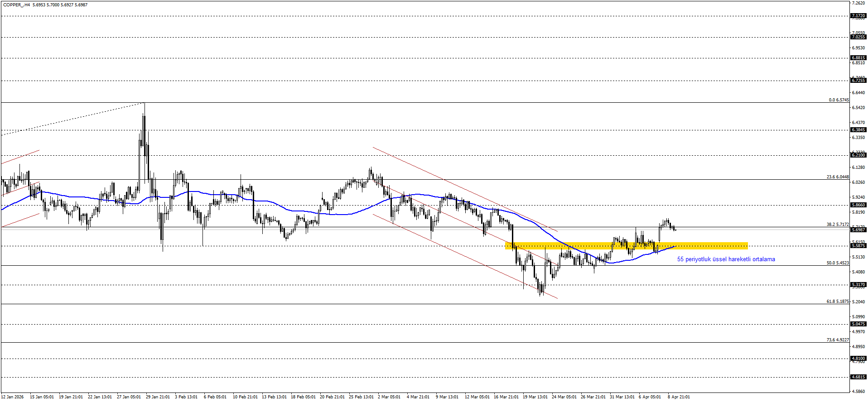Click the 38.2 5.7172 Fibonacci label

(x=837, y=225)
